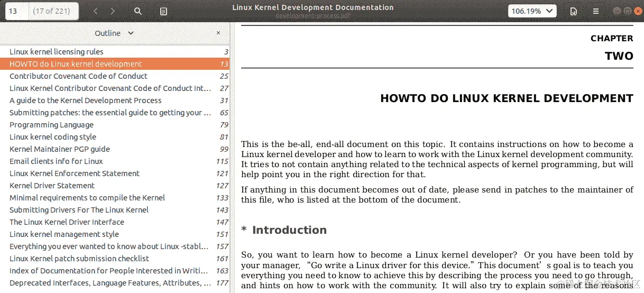644x293 pixels.
Task: Open the Outline sidebar mode dropdown
Action: pyautogui.click(x=114, y=33)
